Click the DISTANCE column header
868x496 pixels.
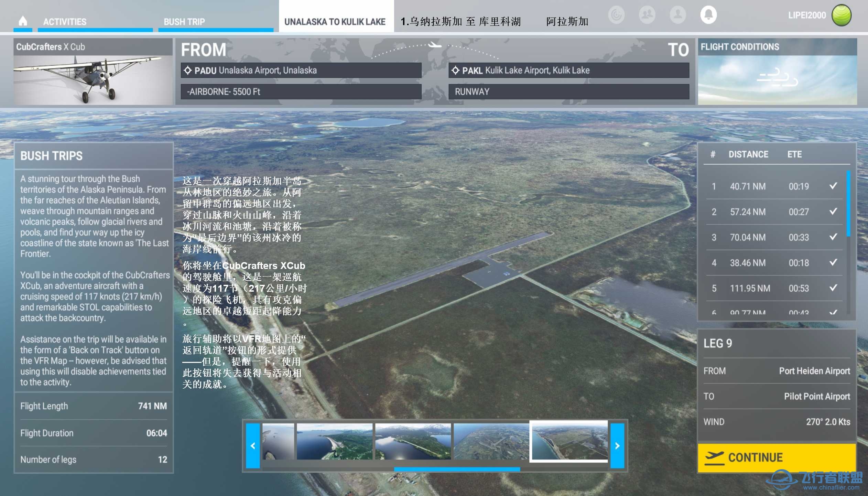point(748,154)
